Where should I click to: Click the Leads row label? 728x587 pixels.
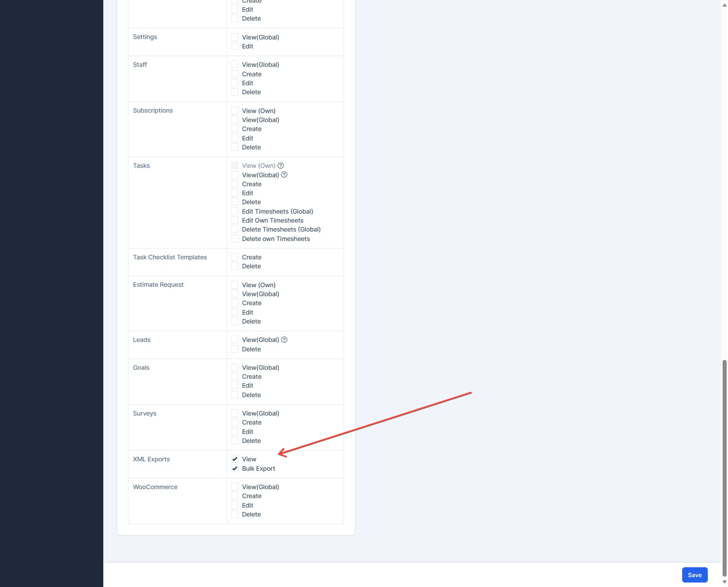point(141,340)
